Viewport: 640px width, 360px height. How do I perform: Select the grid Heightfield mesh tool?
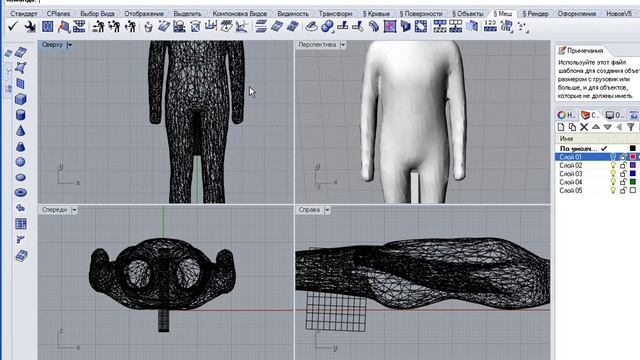pos(20,224)
